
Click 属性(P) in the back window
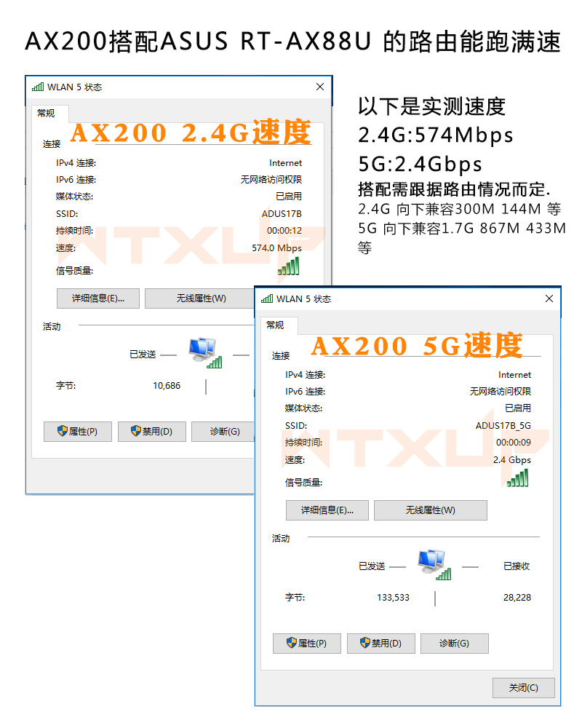[78, 431]
